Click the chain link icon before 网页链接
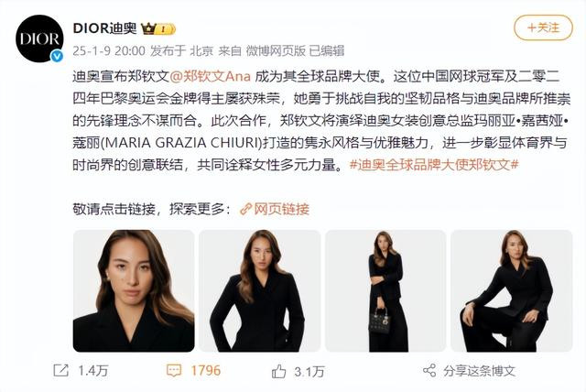 [x=245, y=209]
